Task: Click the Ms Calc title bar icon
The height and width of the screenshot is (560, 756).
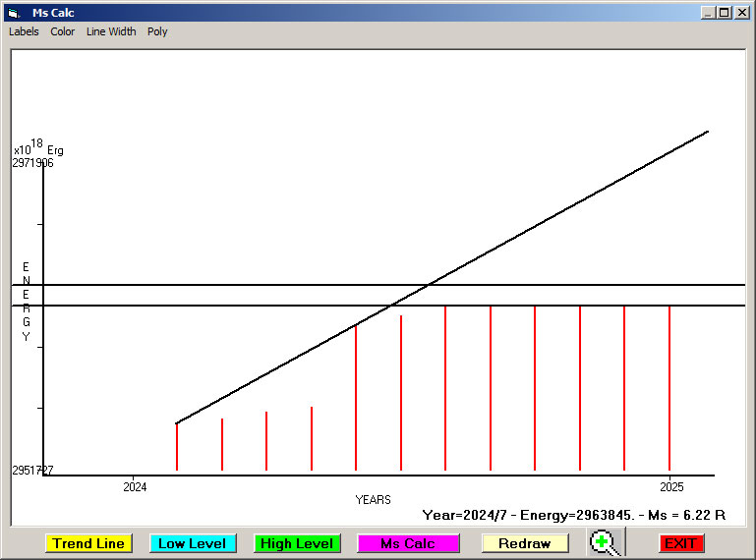Action: (x=13, y=13)
